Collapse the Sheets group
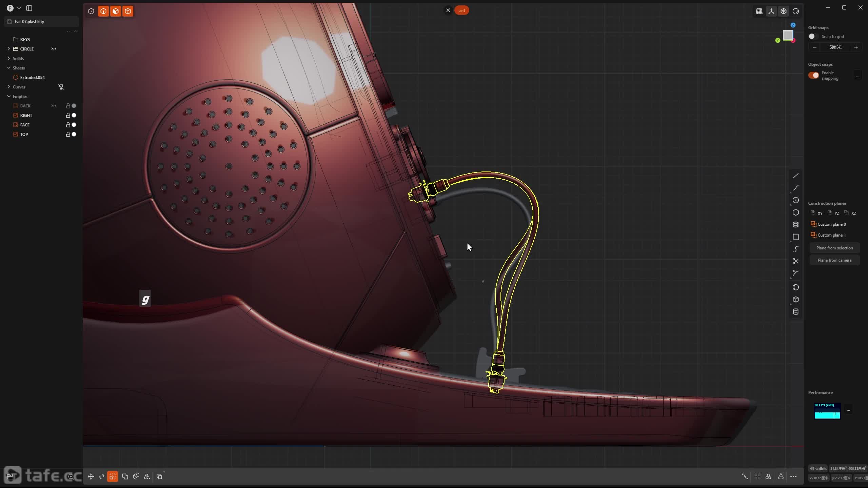 pyautogui.click(x=9, y=68)
